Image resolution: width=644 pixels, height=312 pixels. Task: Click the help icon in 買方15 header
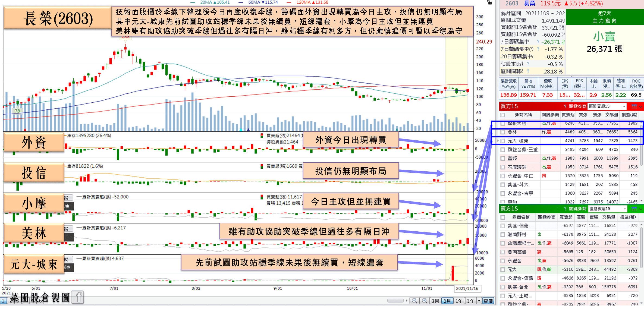tap(565, 106)
